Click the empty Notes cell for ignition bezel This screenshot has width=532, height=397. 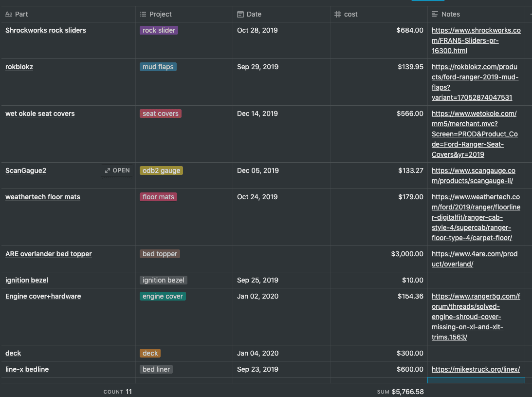click(477, 280)
